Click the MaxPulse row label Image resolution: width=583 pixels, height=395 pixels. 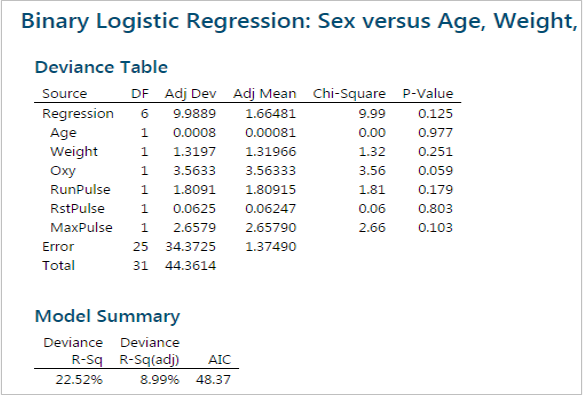click(x=81, y=228)
